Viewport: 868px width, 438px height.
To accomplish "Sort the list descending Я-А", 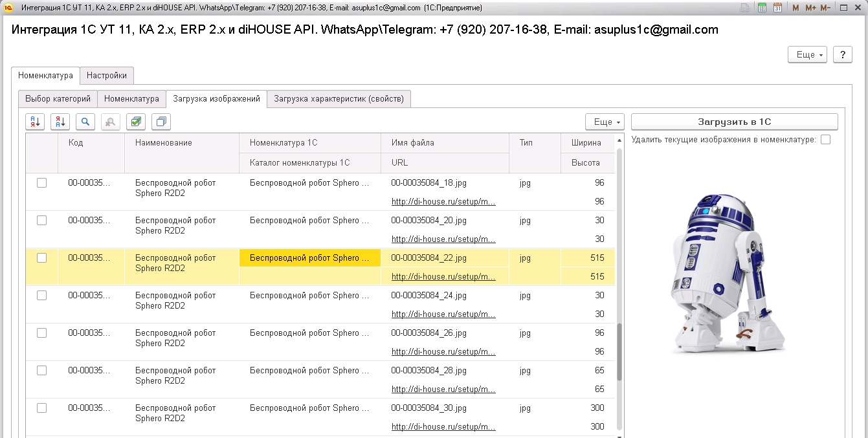I will point(60,121).
